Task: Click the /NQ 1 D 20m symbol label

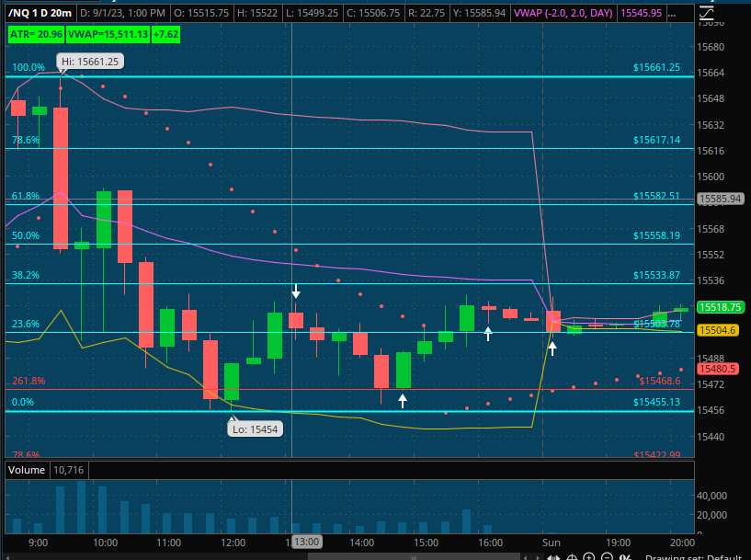Action: [x=40, y=14]
